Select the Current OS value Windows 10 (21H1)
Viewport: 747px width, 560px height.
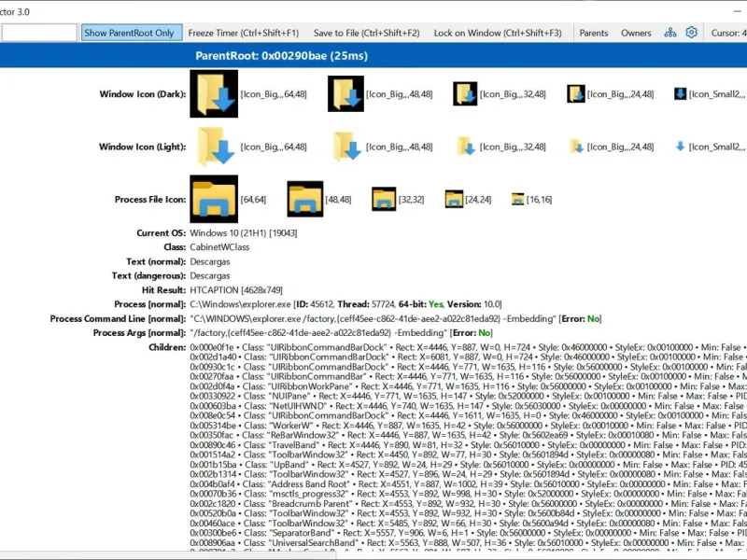[244, 232]
